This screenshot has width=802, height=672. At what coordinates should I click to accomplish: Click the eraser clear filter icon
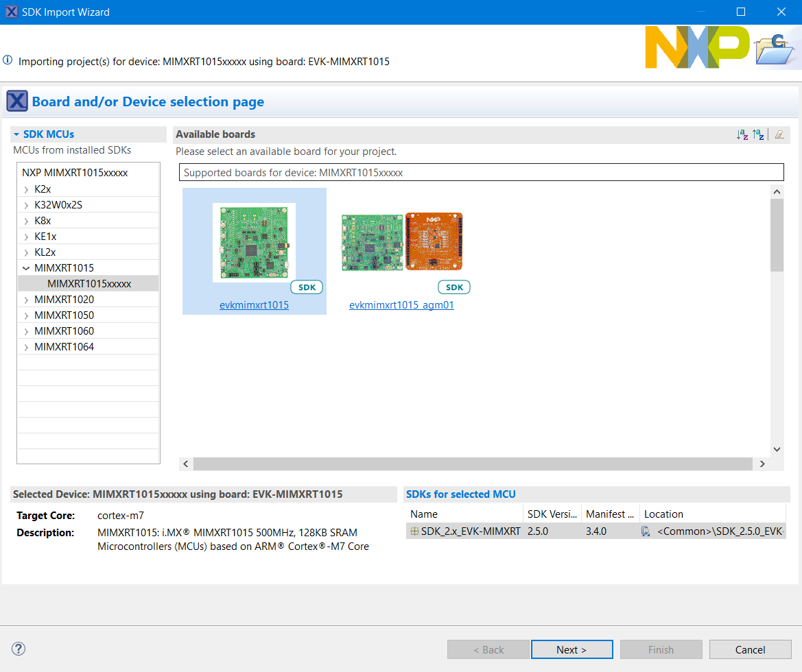click(779, 134)
